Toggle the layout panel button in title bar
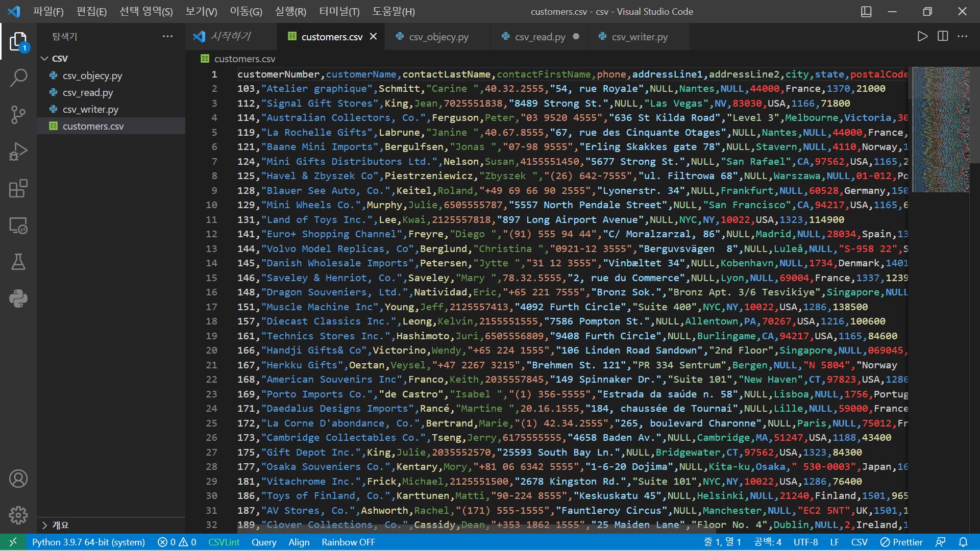 click(x=866, y=12)
